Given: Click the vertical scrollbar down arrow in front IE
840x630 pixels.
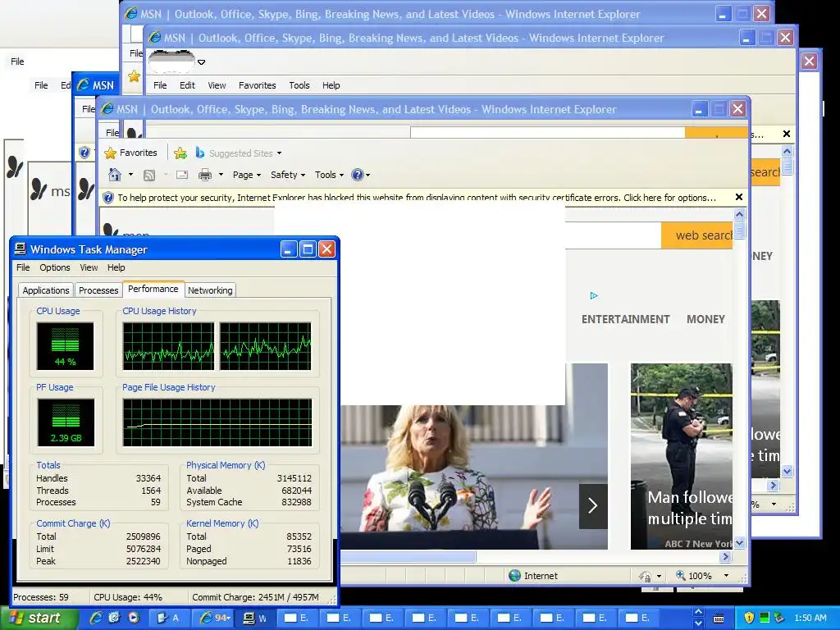Looking at the screenshot, I should pyautogui.click(x=739, y=543).
